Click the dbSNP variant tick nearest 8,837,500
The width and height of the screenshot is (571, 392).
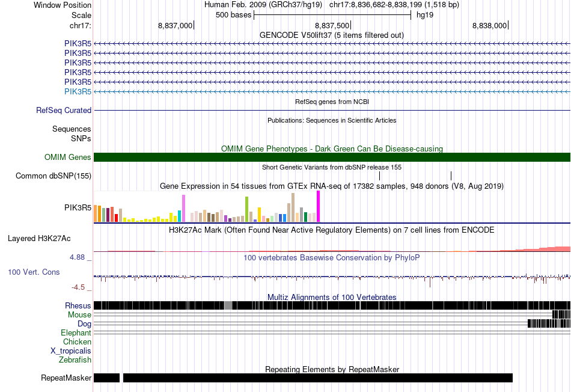coord(380,176)
